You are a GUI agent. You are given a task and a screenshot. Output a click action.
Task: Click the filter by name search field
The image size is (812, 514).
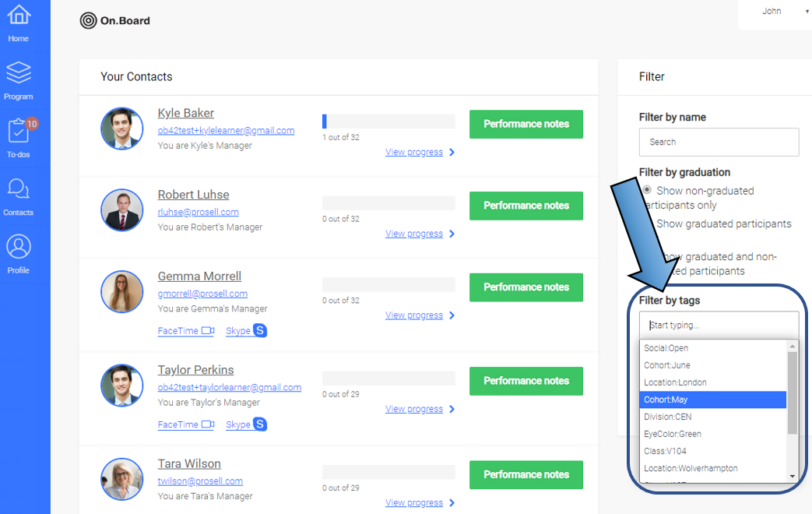point(718,142)
